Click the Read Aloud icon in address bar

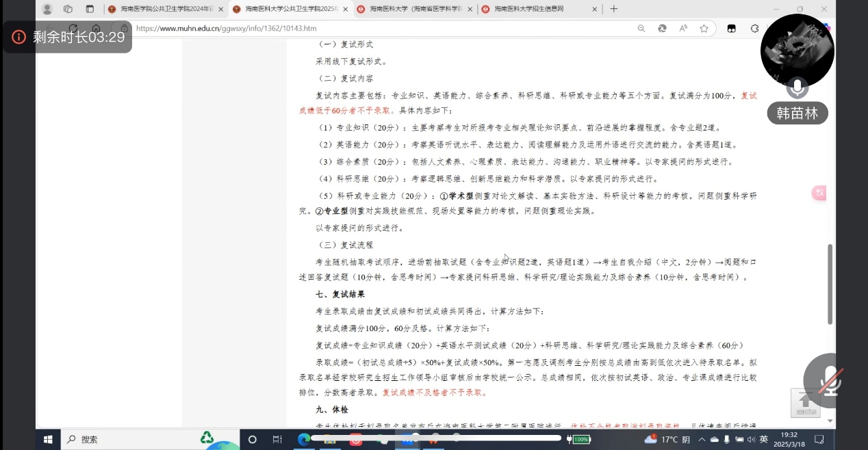point(683,29)
